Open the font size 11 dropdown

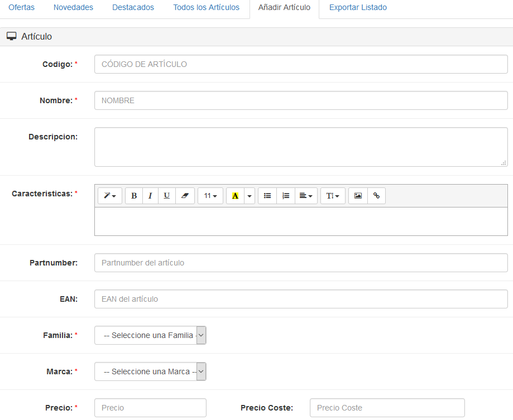[210, 196]
